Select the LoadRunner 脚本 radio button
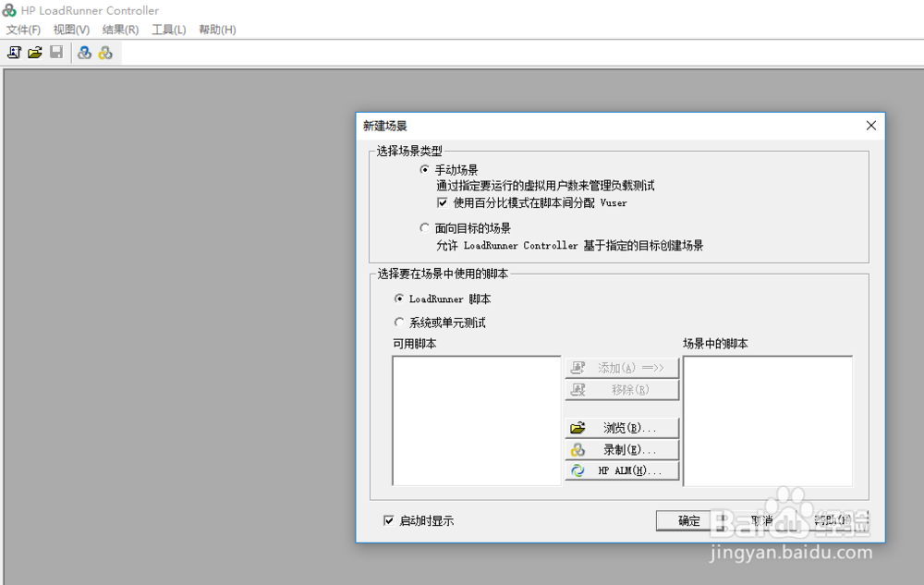Image resolution: width=924 pixels, height=585 pixels. tap(399, 299)
